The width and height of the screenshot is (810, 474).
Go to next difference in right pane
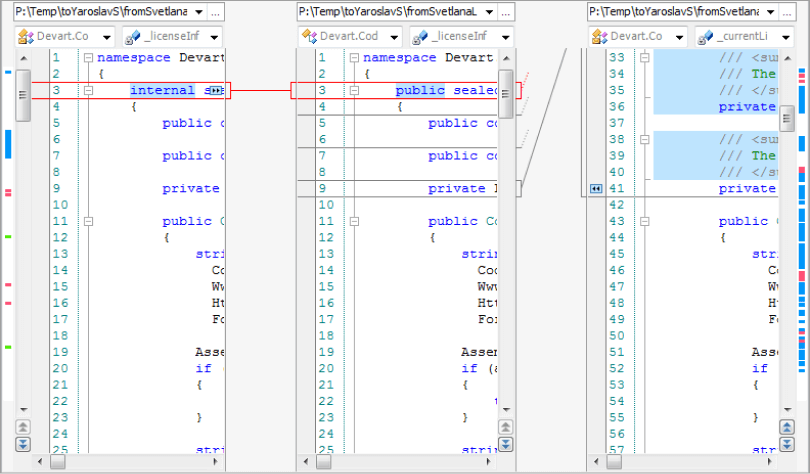pyautogui.click(x=787, y=444)
